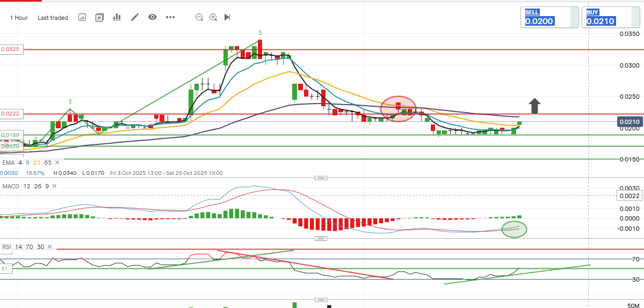Screen dimensions: 644x308
Task: Close the MACD indicator panel
Action: [x=54, y=186]
